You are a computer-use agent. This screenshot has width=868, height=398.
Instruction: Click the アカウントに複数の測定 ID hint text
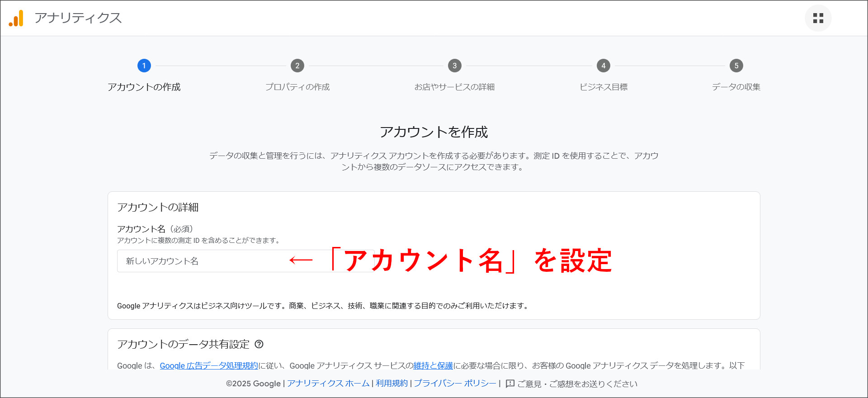coord(198,241)
